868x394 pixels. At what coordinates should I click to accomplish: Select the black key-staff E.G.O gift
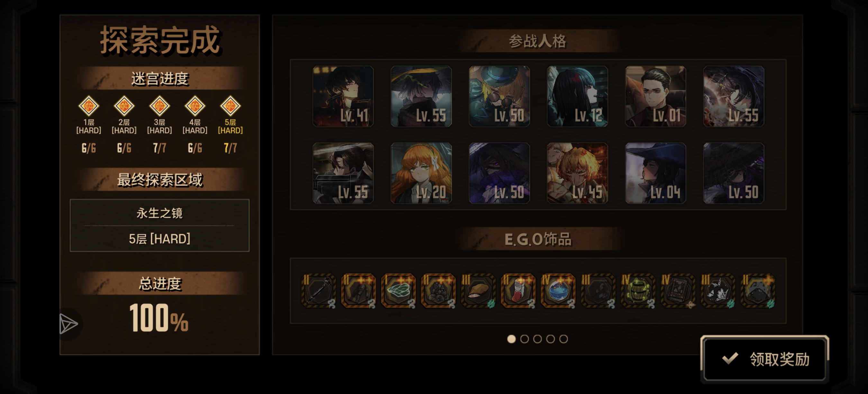(318, 290)
